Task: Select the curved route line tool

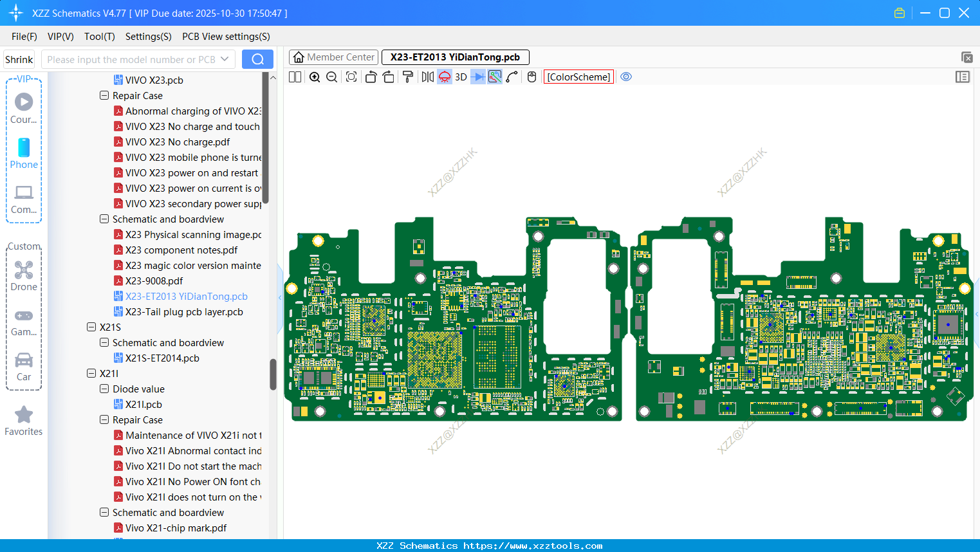Action: tap(512, 77)
